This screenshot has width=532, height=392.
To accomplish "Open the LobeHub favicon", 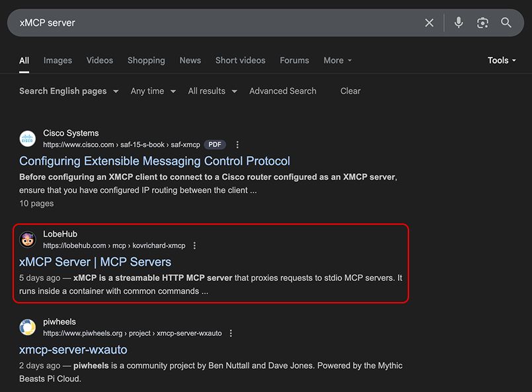I will [28, 239].
